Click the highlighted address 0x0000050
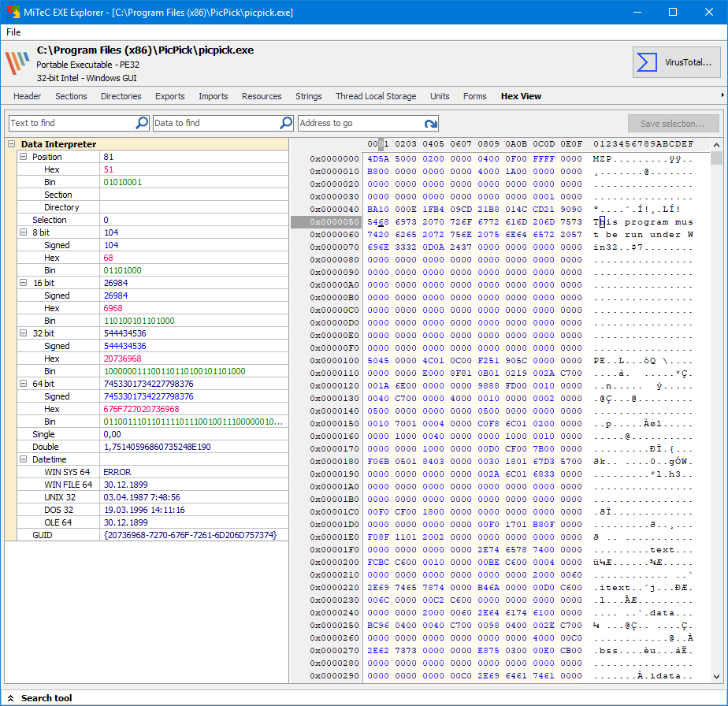 coord(334,222)
